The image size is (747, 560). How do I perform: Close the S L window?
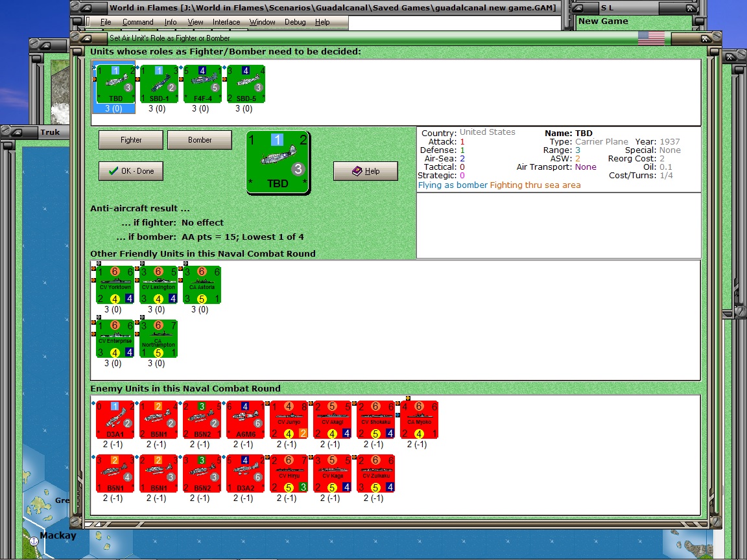[x=690, y=8]
